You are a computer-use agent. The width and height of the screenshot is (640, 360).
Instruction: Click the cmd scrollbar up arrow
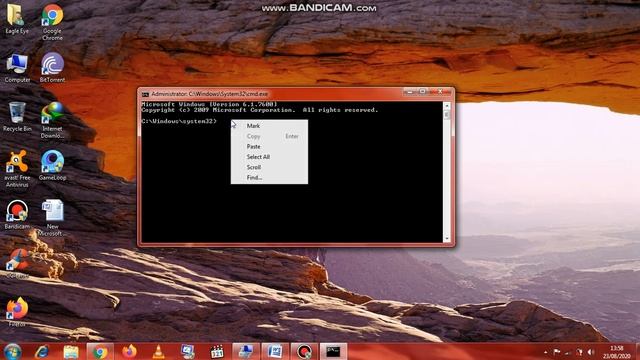coord(447,106)
